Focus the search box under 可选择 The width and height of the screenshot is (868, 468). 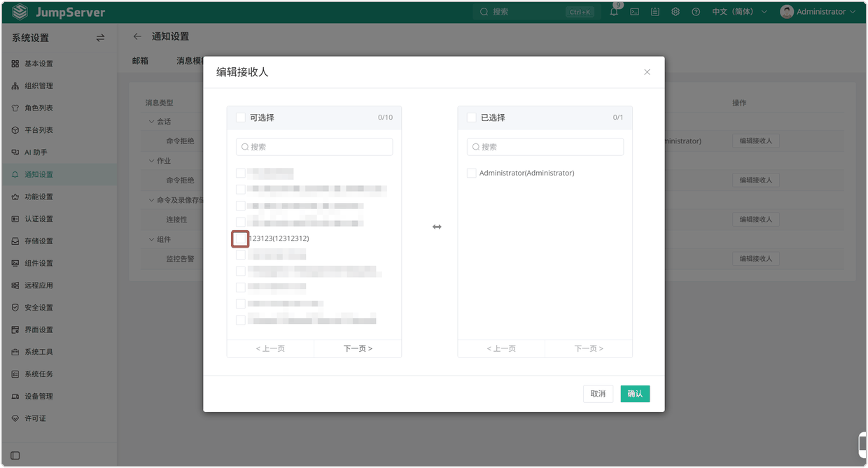click(x=314, y=147)
